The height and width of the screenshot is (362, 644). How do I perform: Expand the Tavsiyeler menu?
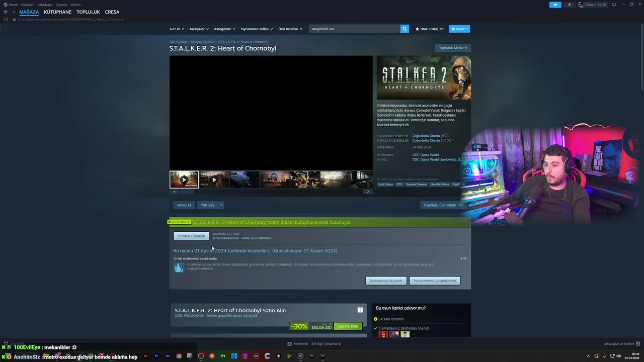click(x=199, y=29)
